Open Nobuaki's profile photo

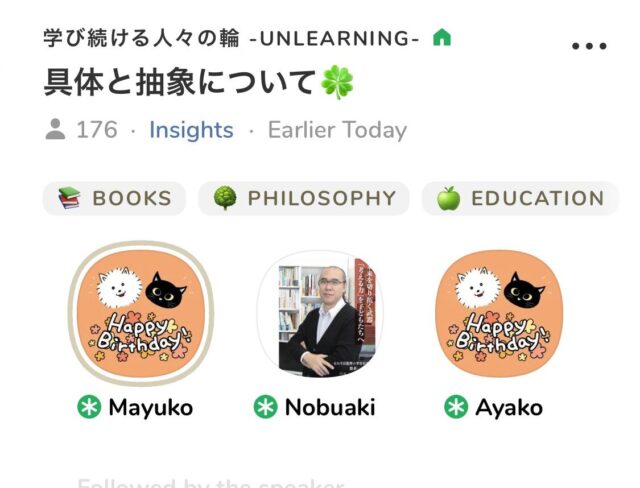[320, 313]
